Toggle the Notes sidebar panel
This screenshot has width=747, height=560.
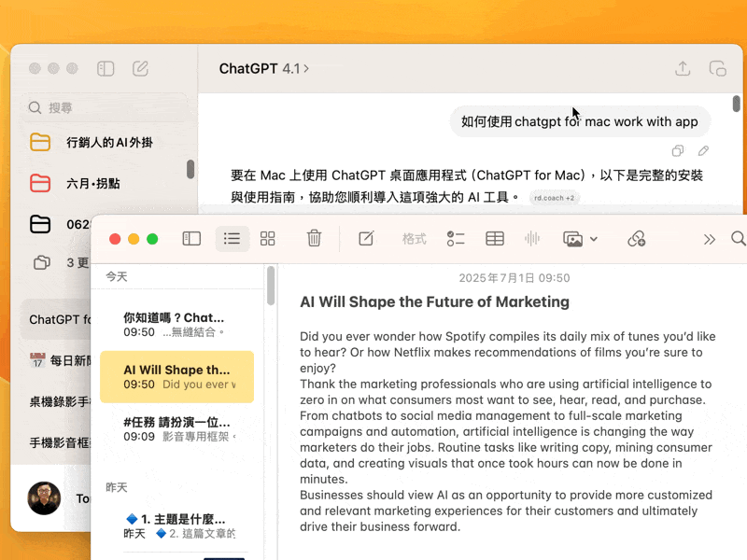191,239
